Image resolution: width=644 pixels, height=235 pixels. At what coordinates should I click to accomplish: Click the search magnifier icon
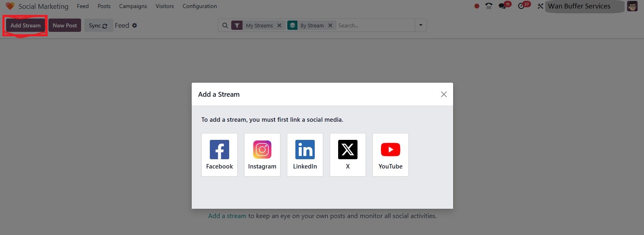[x=225, y=25]
